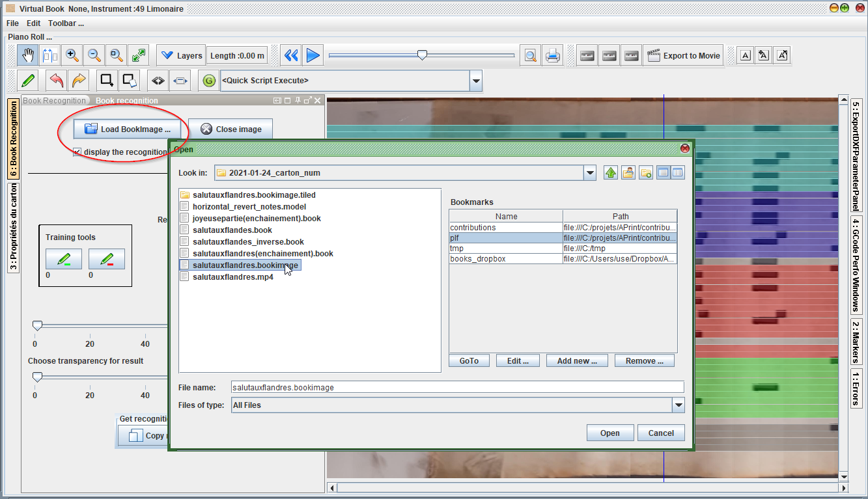Click the undo arrow icon
The width and height of the screenshot is (868, 499).
click(57, 81)
